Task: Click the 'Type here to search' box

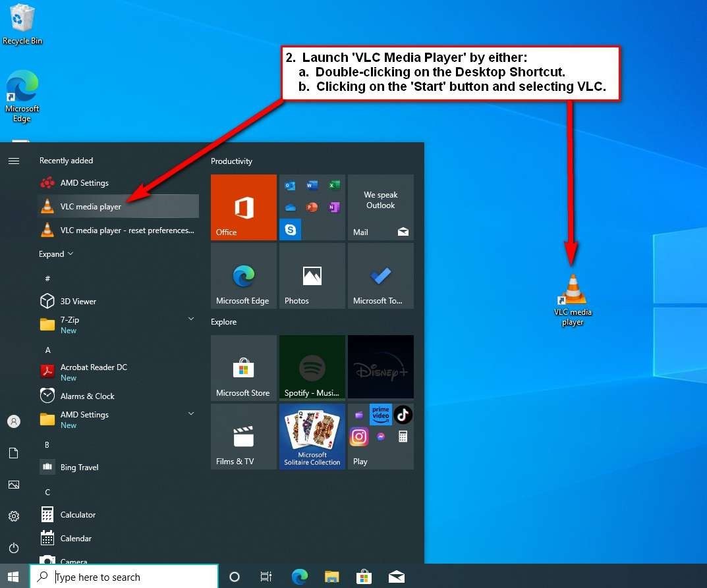Action: (124, 576)
